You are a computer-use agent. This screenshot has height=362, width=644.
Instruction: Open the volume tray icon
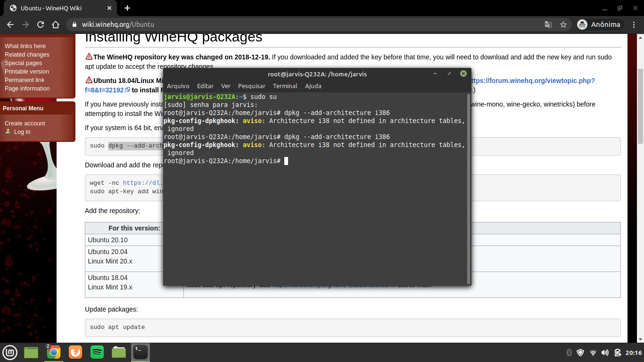605,353
